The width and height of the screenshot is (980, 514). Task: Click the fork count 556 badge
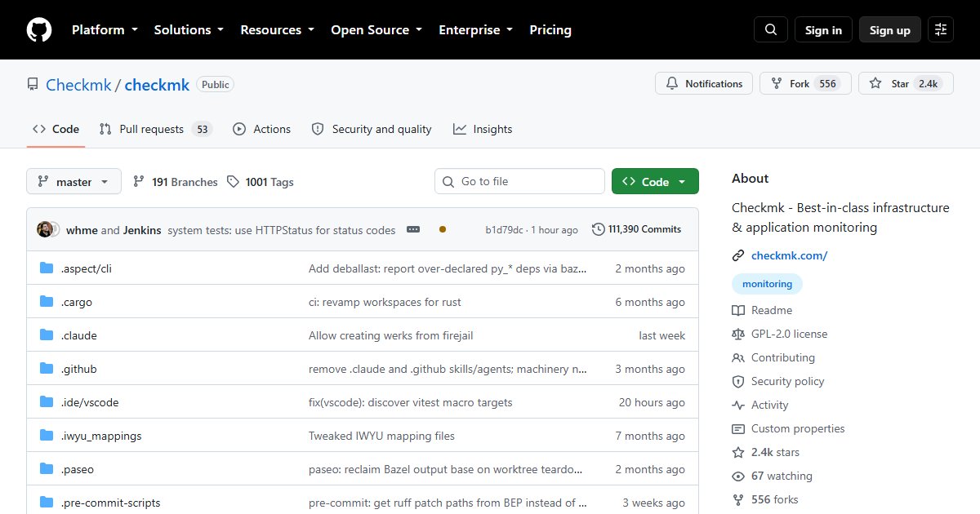click(828, 83)
